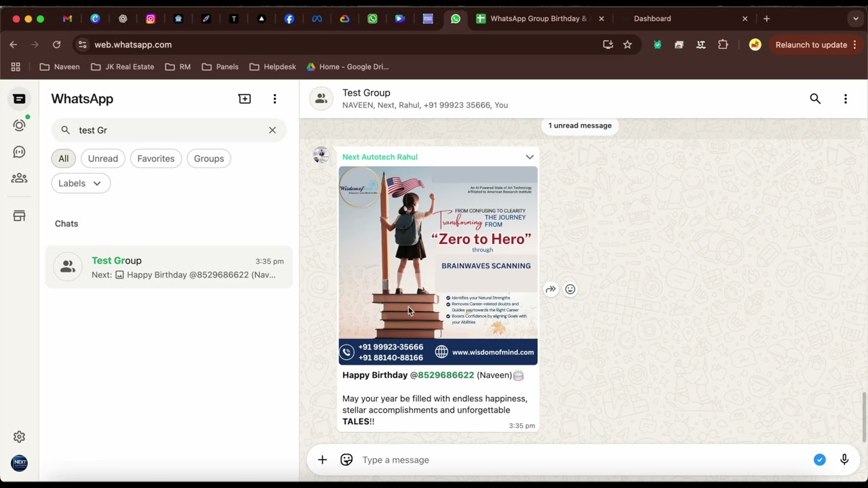Click the blue checkmark icon in composer
868x488 pixels.
[820, 460]
